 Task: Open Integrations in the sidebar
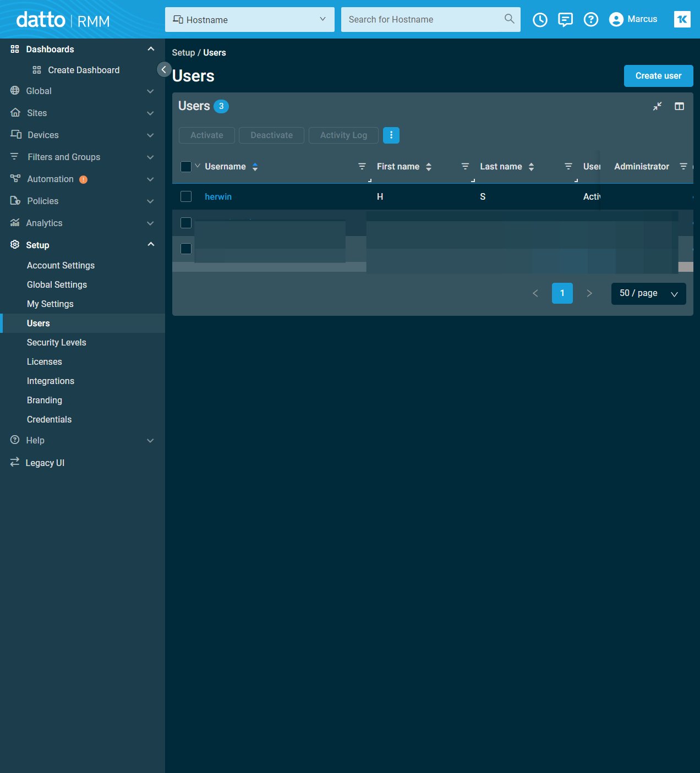click(50, 381)
